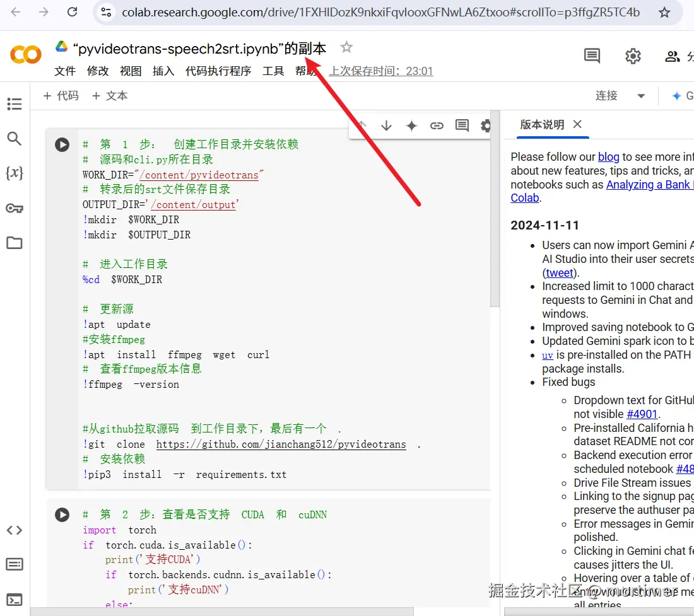Click the '!pip3 install -r requirements.txt' line

185,475
